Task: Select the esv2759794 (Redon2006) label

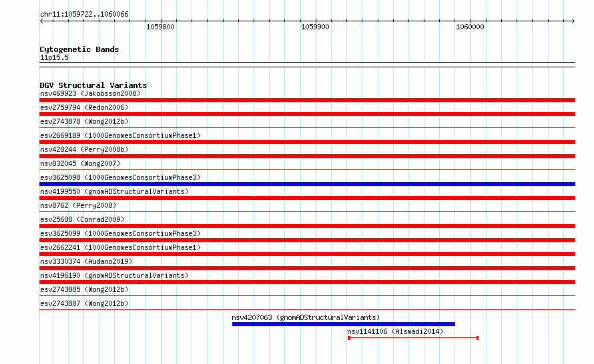Action: pyautogui.click(x=84, y=107)
